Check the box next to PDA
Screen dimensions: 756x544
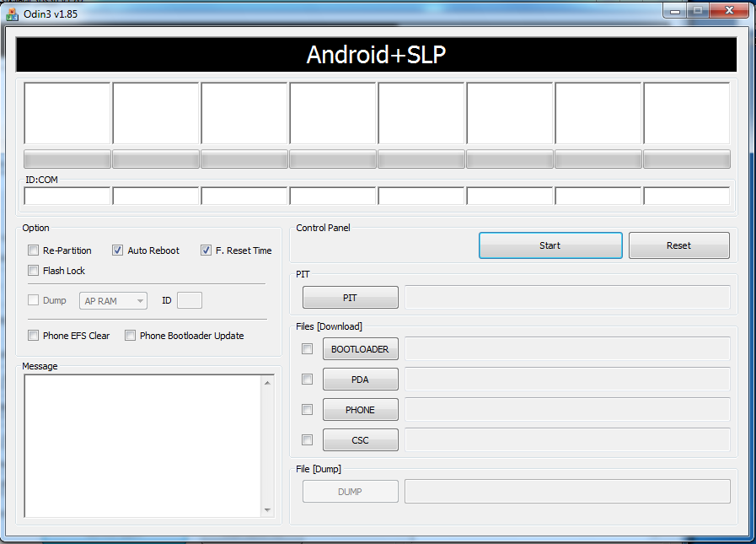pos(307,379)
